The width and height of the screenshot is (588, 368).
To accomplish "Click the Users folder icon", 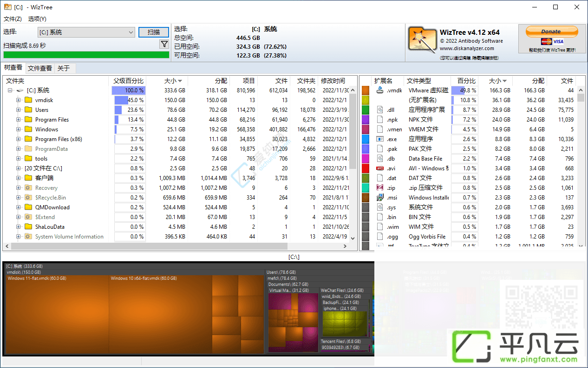I will point(28,110).
